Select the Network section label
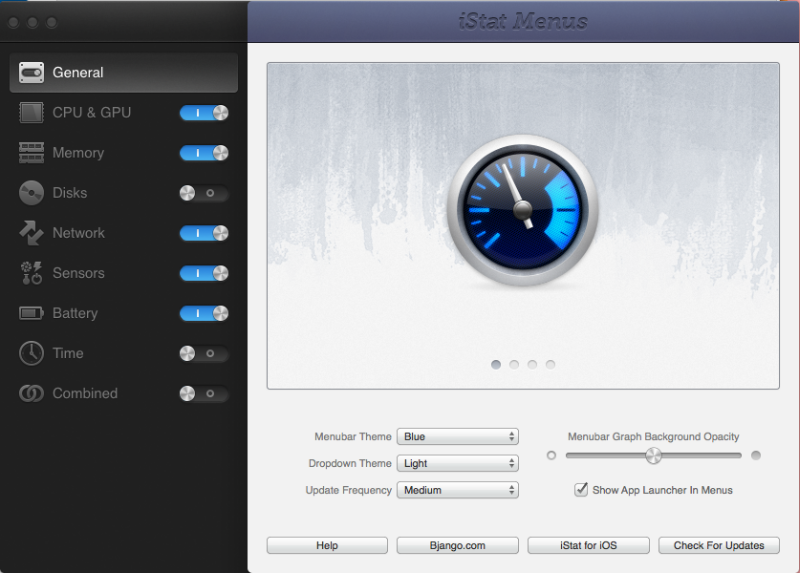 click(79, 233)
